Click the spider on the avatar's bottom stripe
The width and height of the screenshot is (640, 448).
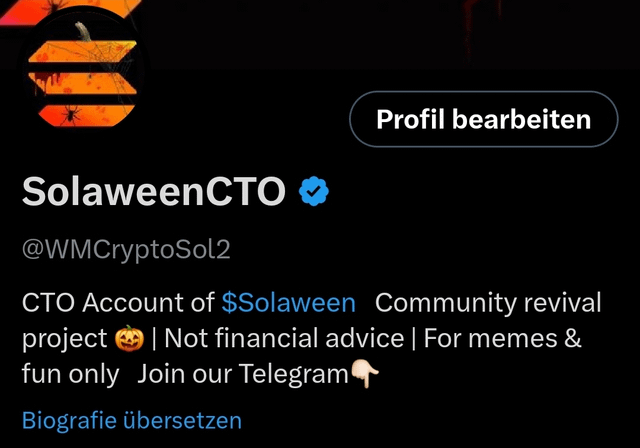(x=70, y=114)
